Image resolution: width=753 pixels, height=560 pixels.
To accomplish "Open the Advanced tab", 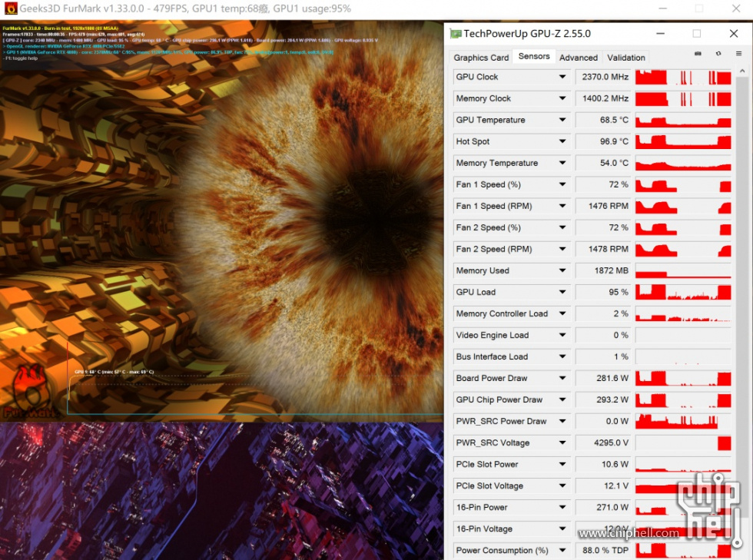I will pos(578,58).
